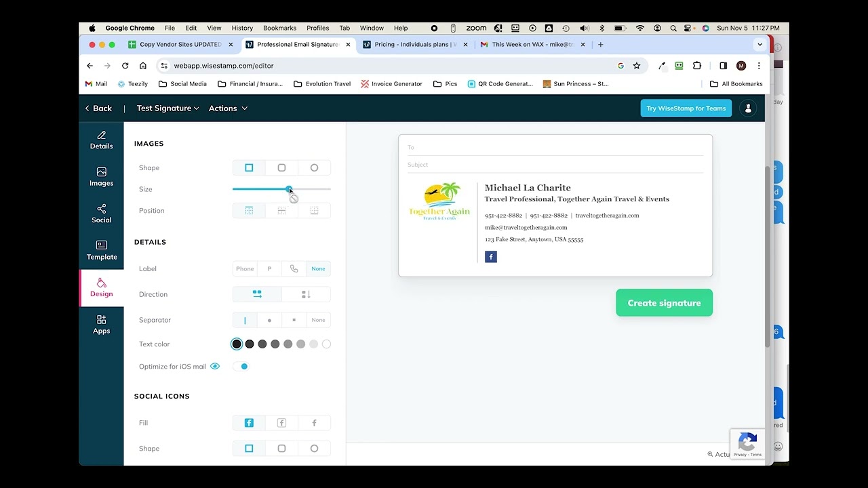Switch to This Week on VAX tab
This screenshot has width=868, height=488.
pos(532,45)
